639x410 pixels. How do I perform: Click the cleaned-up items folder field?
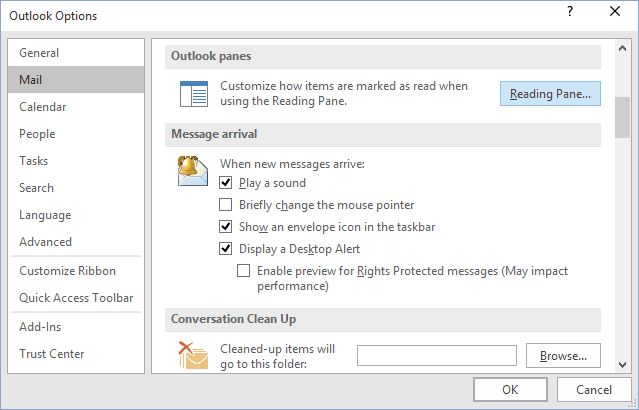click(437, 356)
